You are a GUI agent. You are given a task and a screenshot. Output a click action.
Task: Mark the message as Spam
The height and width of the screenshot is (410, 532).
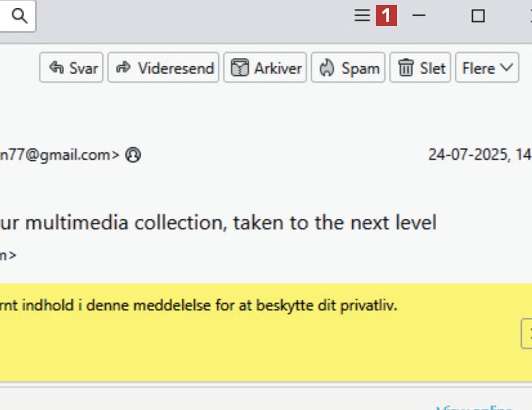pos(348,68)
